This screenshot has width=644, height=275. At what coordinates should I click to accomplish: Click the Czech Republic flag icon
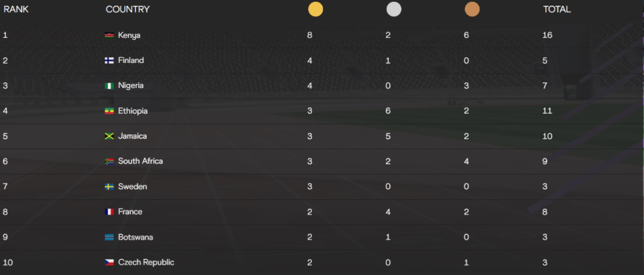109,262
